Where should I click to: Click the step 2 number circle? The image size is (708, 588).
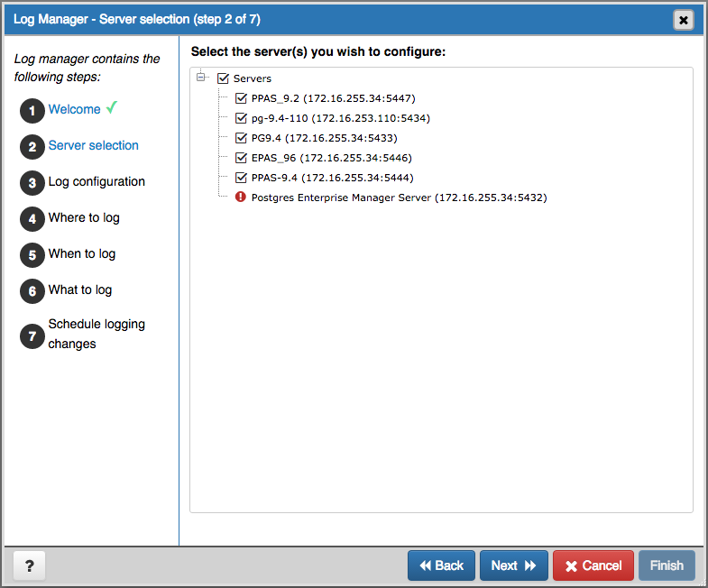(x=32, y=147)
